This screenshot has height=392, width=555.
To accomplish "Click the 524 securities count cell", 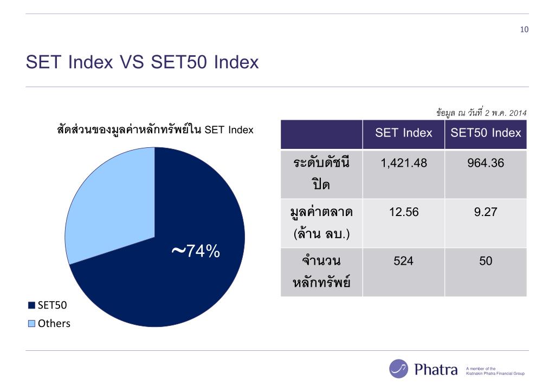I will 403,272.
